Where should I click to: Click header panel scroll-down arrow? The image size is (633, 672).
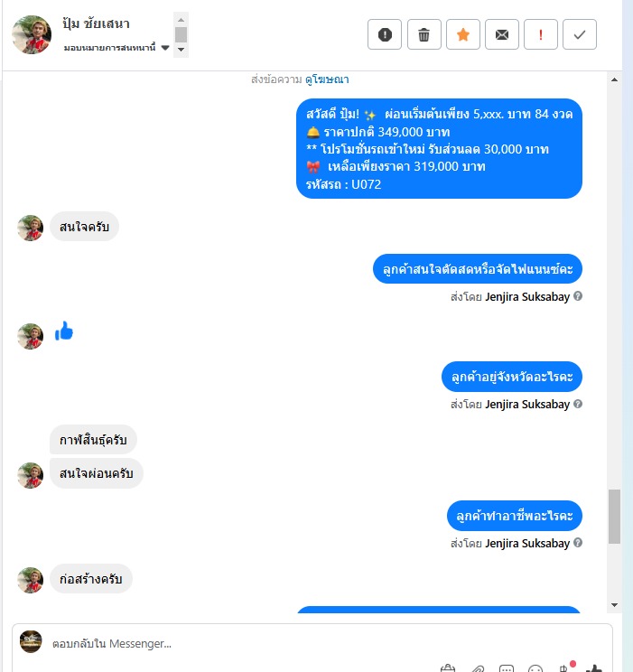pyautogui.click(x=181, y=50)
